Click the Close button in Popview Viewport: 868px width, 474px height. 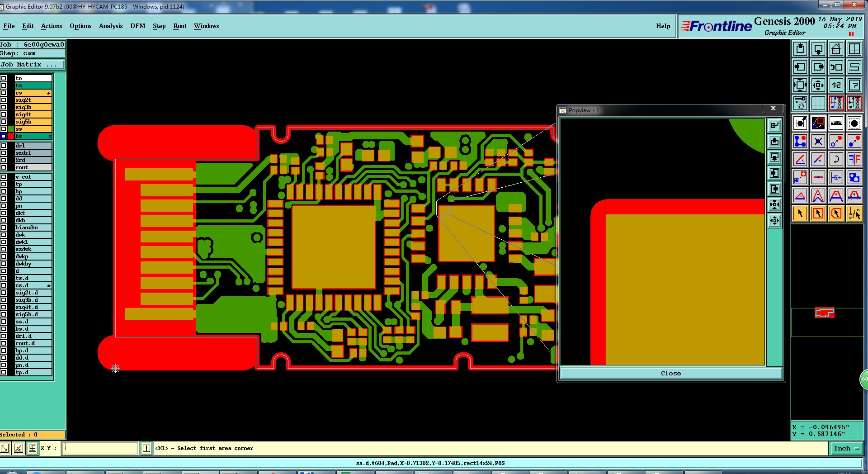point(671,373)
